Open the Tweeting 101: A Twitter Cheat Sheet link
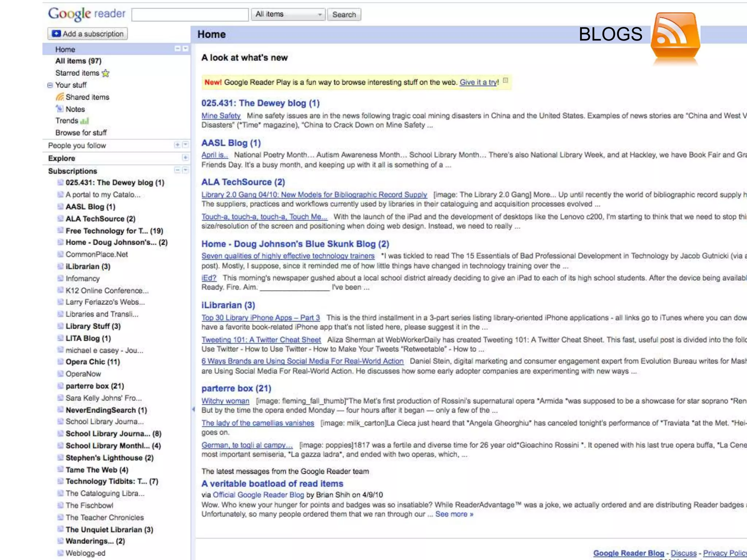The width and height of the screenshot is (747, 560). [x=261, y=340]
